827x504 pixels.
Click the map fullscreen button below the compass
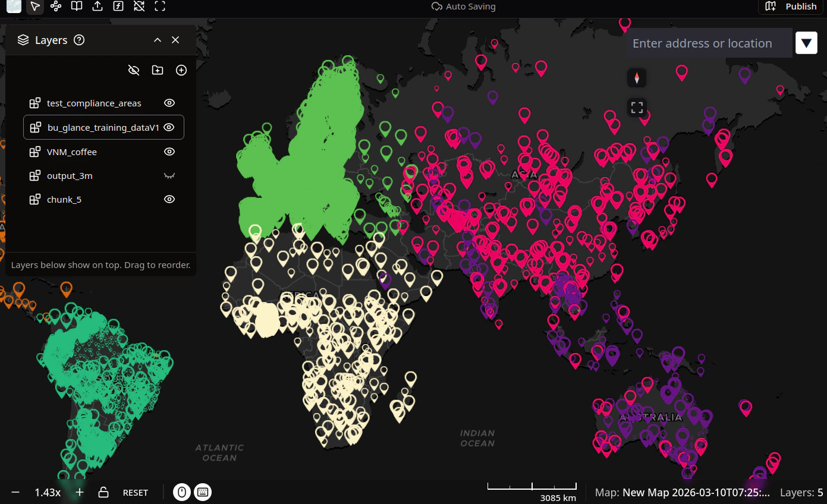(x=637, y=108)
